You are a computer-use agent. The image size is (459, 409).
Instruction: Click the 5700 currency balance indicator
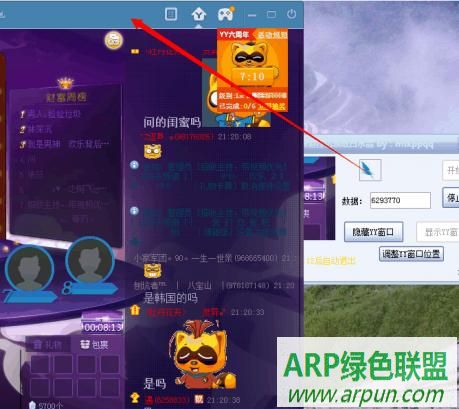46,405
